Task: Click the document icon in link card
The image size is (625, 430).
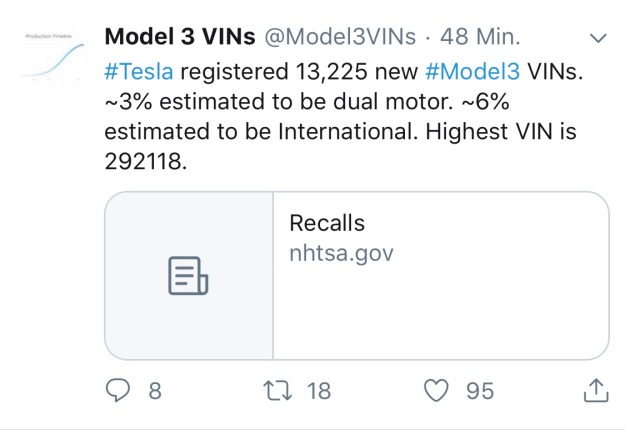Action: pyautogui.click(x=188, y=276)
